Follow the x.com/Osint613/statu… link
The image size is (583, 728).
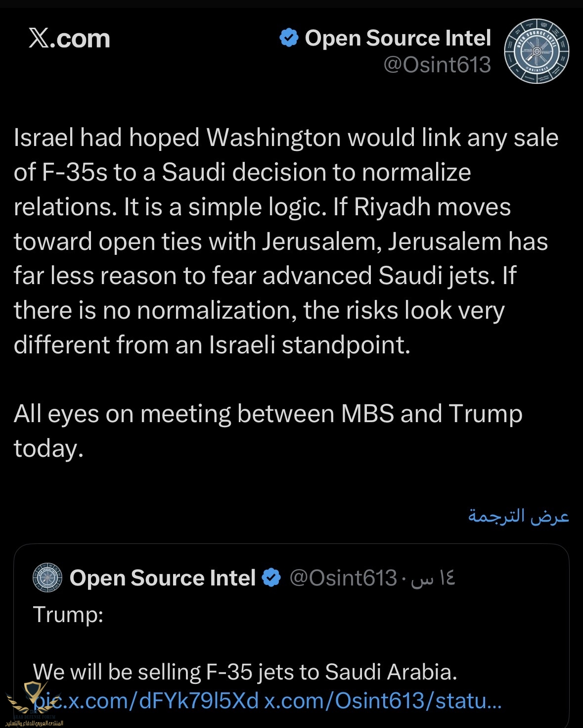pyautogui.click(x=383, y=701)
